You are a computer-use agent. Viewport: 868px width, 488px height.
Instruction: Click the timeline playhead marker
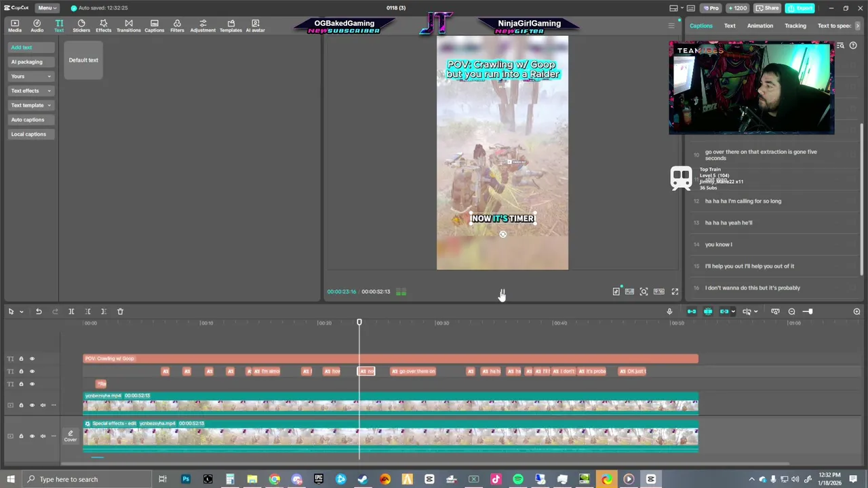coord(359,323)
